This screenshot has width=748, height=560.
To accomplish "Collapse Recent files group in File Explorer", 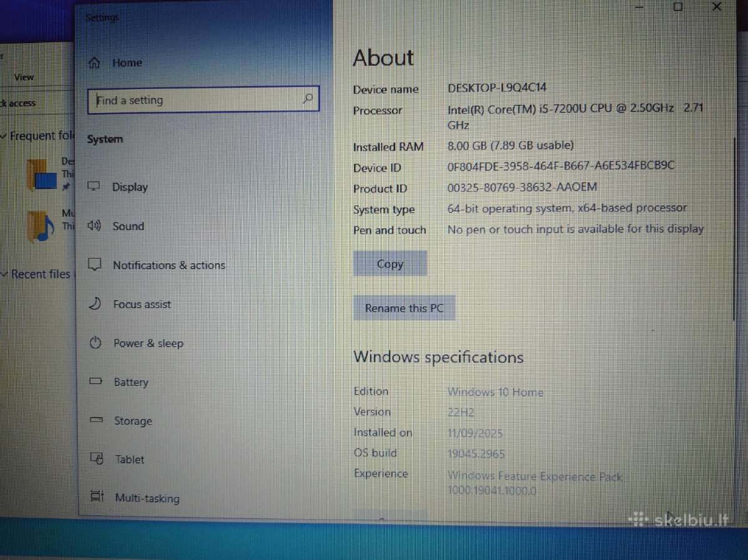I will click(4, 274).
